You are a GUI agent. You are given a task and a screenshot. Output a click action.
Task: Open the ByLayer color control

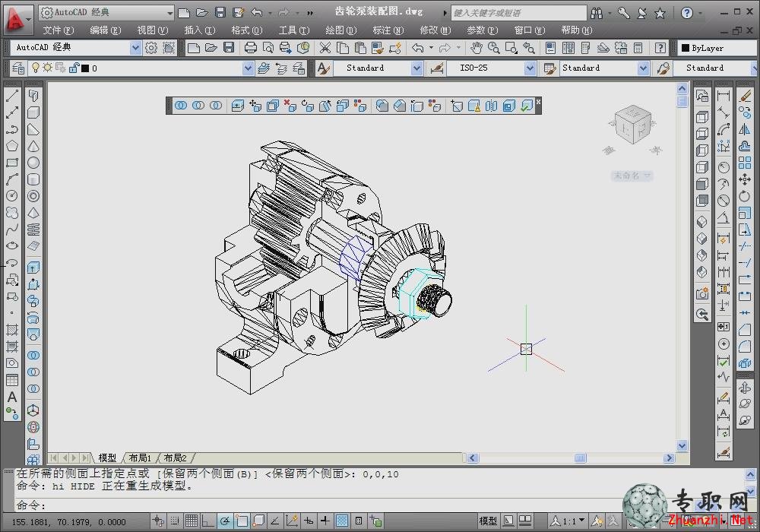pyautogui.click(x=717, y=47)
